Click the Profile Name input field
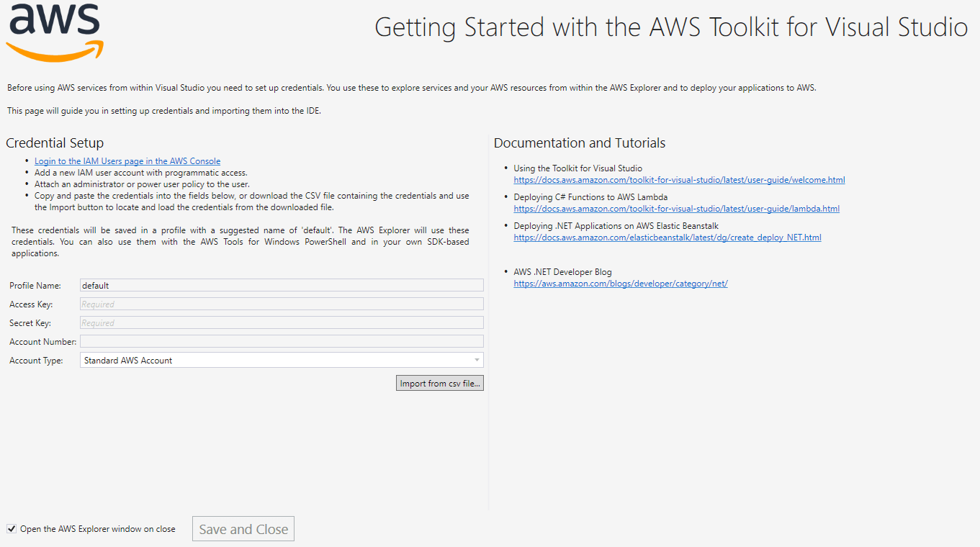980x547 pixels. click(282, 286)
